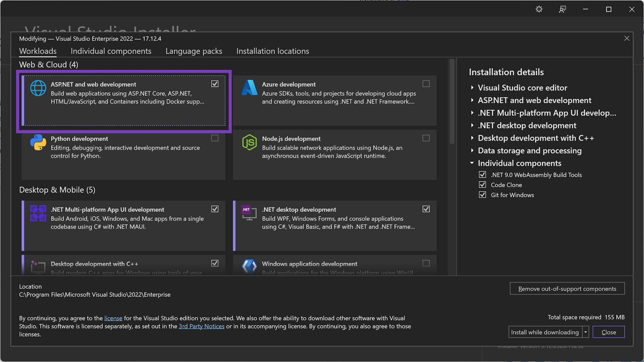Switch to the Language packs tab
This screenshot has height=362, width=644.
tap(194, 51)
